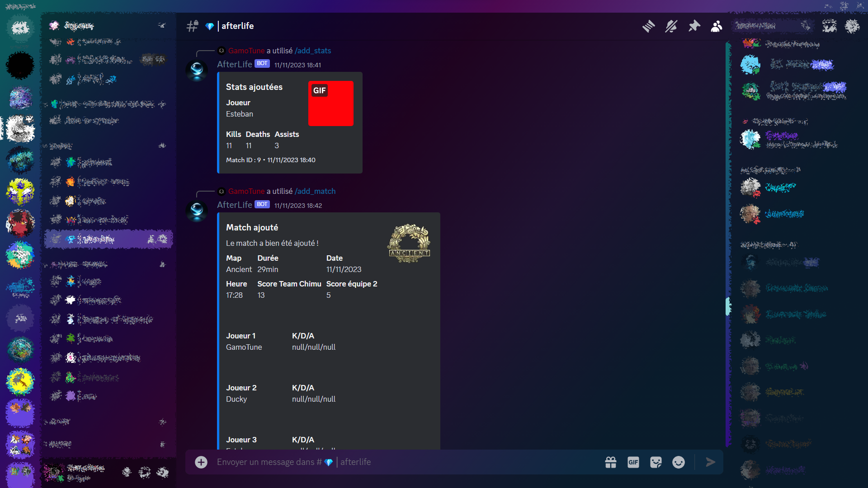Open the inbox icon in the header
Screen dimensions: 868x488
point(830,26)
